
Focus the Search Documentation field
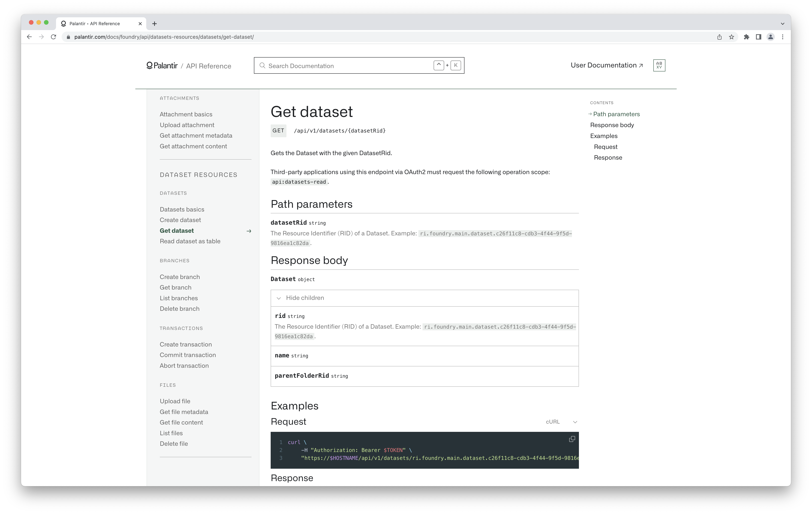[x=359, y=65]
